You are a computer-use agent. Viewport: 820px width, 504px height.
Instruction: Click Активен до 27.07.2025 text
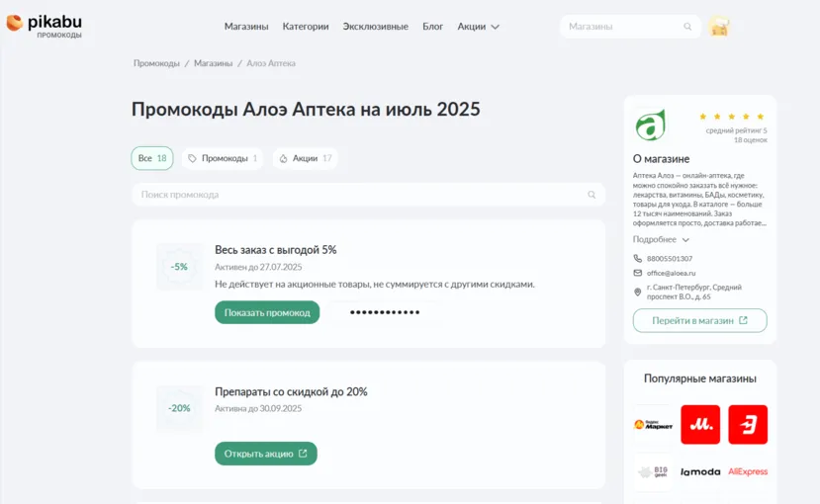[x=258, y=267]
